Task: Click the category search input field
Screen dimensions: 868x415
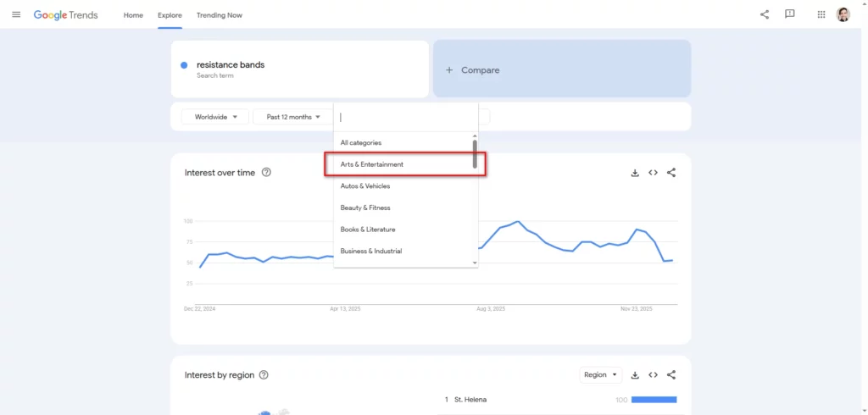Action: (405, 117)
